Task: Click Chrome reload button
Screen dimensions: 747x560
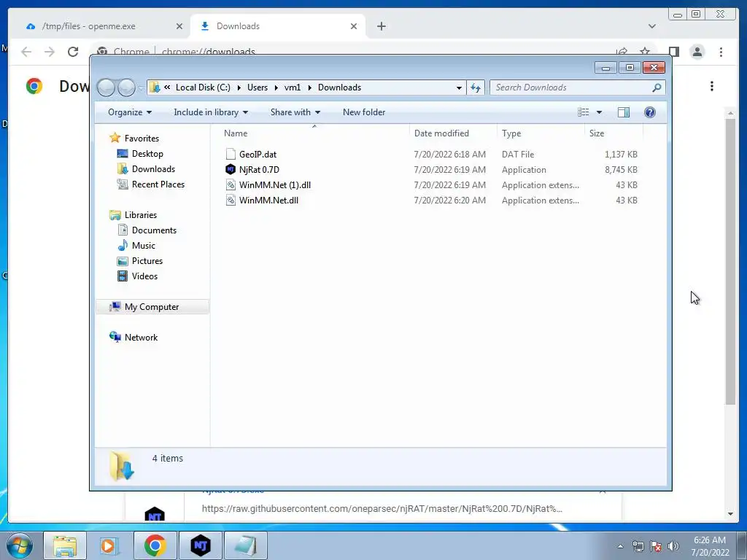Action: tap(73, 52)
